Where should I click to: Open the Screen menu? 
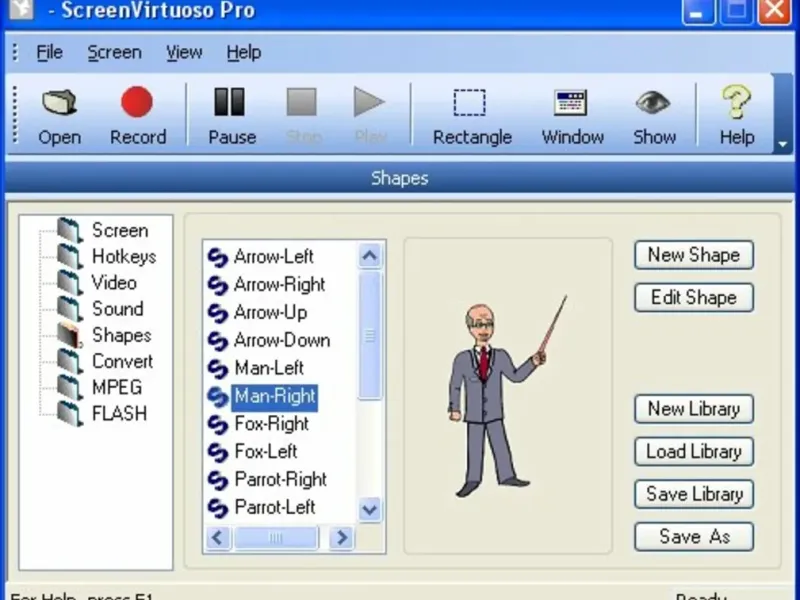[x=114, y=52]
